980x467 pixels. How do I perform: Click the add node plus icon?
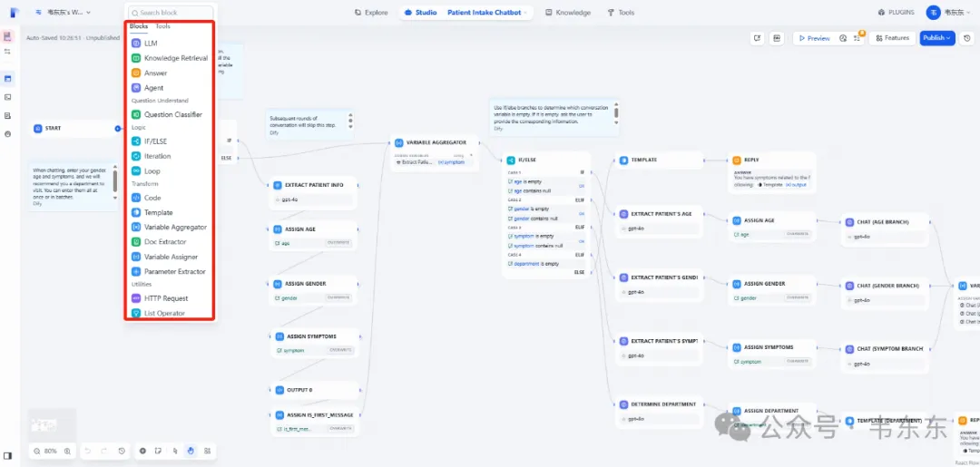(x=142, y=451)
